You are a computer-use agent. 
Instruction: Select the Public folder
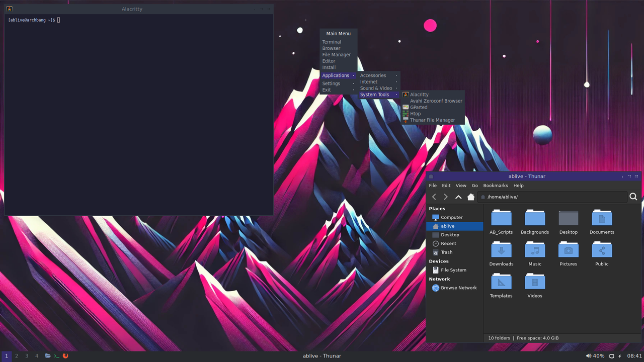(602, 254)
